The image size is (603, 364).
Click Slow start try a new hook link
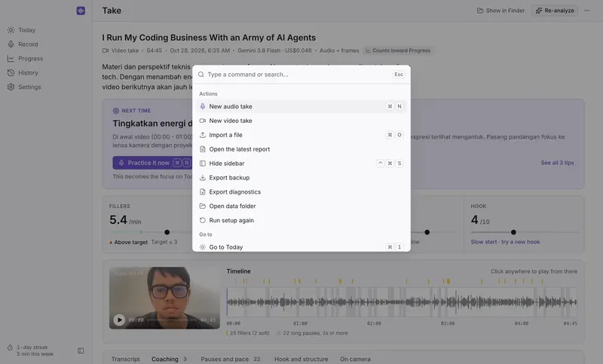point(505,242)
